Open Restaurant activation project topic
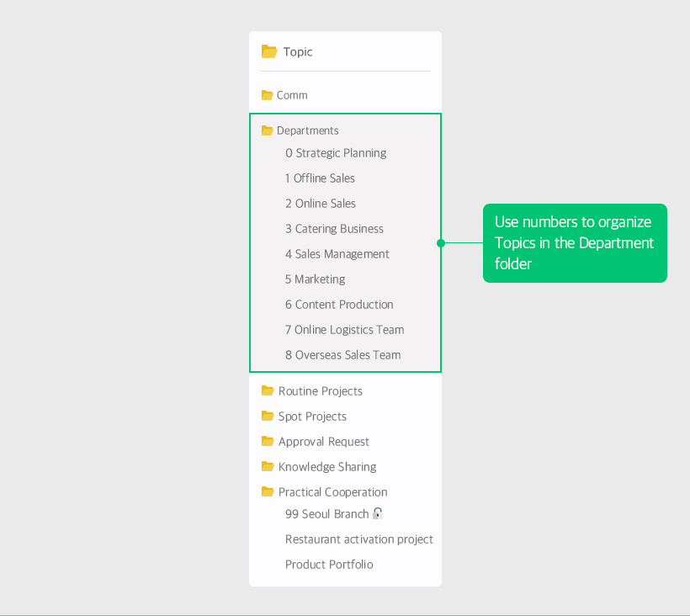This screenshot has width=690, height=616. 359,539
